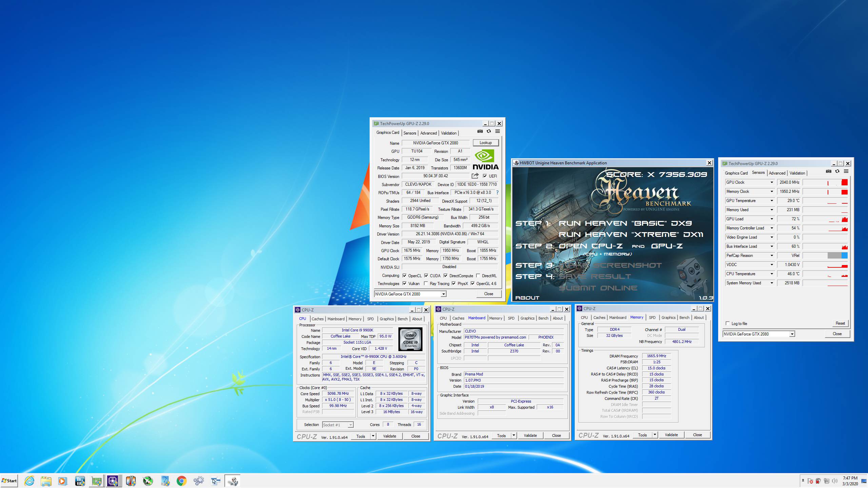Image resolution: width=868 pixels, height=488 pixels.
Task: Expand the GPU Temperature sensor dropdown
Action: click(x=772, y=201)
